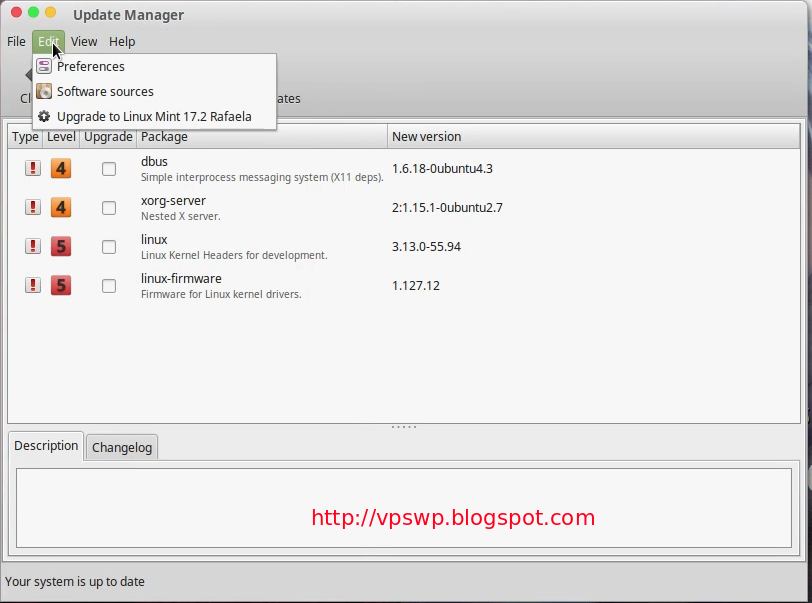
Task: Sort by the Package column header
Action: coord(262,137)
